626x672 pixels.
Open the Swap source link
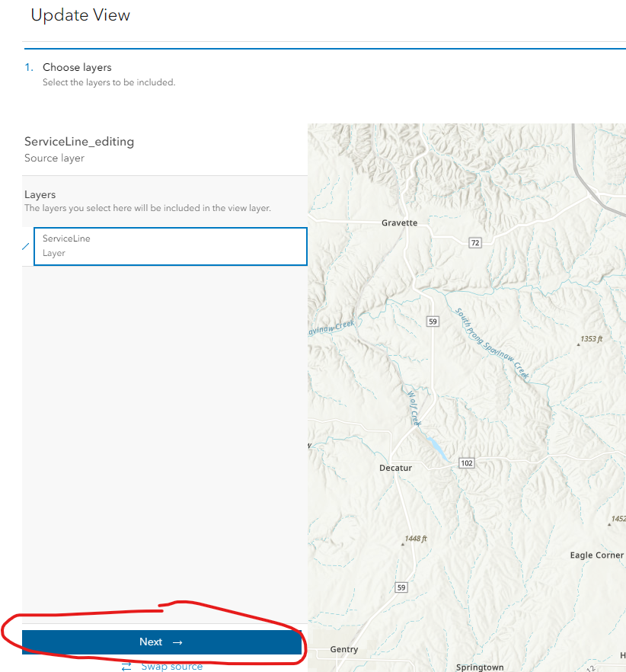171,665
